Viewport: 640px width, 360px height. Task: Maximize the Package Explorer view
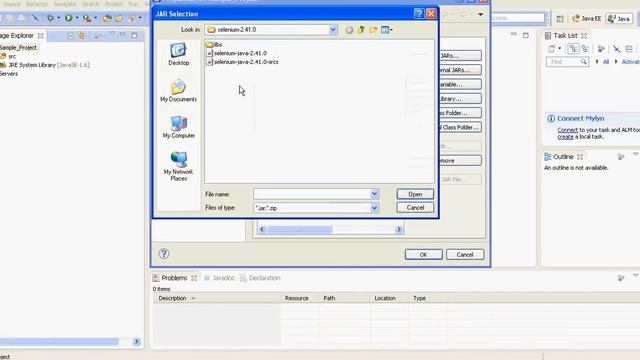134,36
